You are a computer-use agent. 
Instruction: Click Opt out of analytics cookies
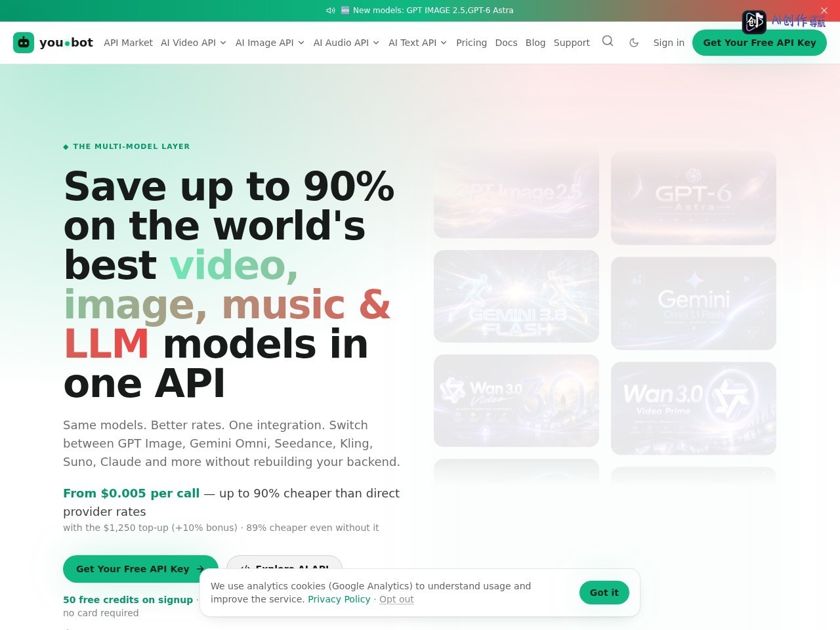point(396,599)
